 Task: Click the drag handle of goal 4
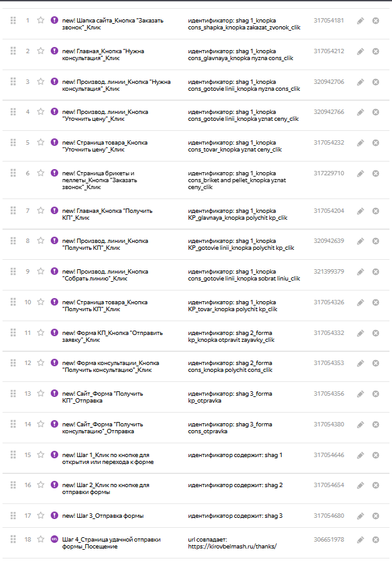point(13,112)
